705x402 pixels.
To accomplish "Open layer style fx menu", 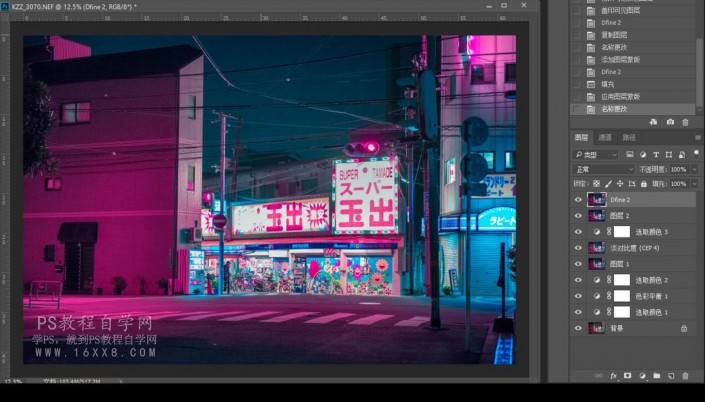I will (613, 376).
